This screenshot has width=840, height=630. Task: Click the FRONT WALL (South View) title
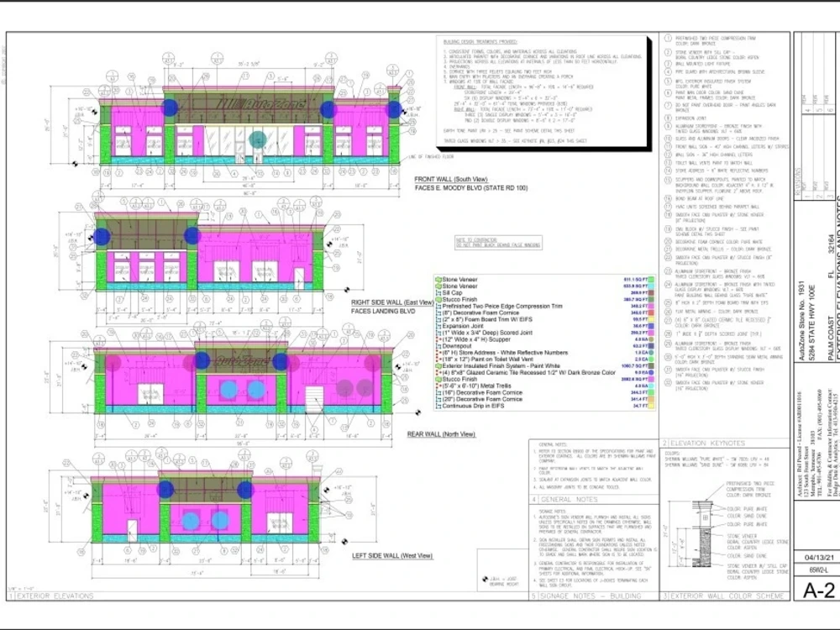(x=451, y=180)
